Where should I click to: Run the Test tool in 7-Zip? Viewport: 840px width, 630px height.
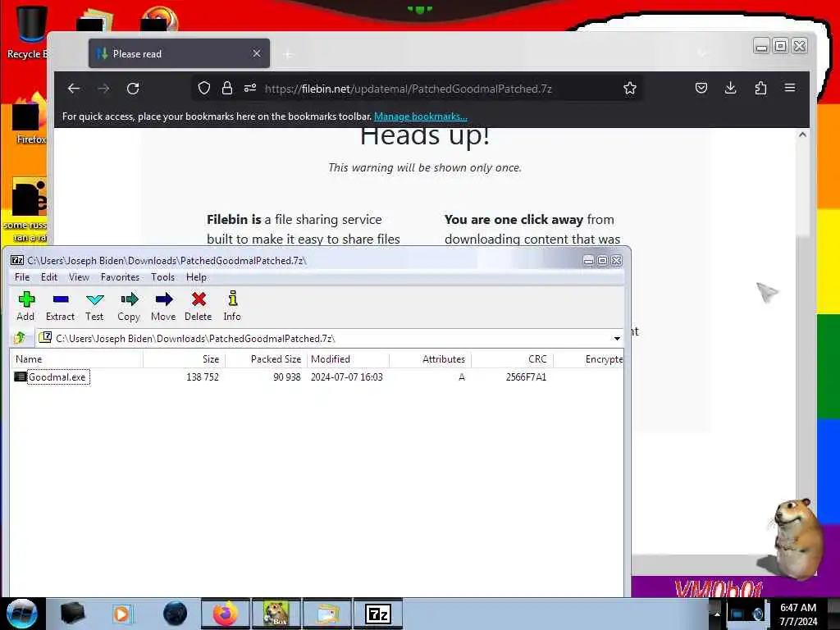(94, 306)
